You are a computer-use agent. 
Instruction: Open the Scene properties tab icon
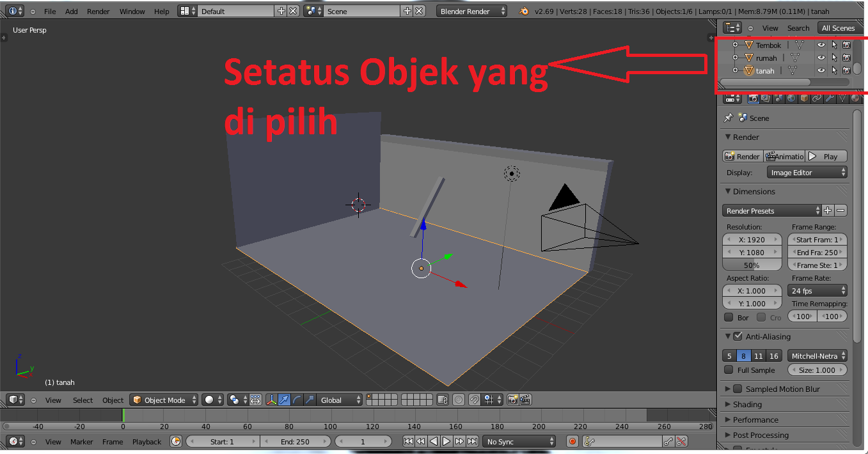coord(778,98)
